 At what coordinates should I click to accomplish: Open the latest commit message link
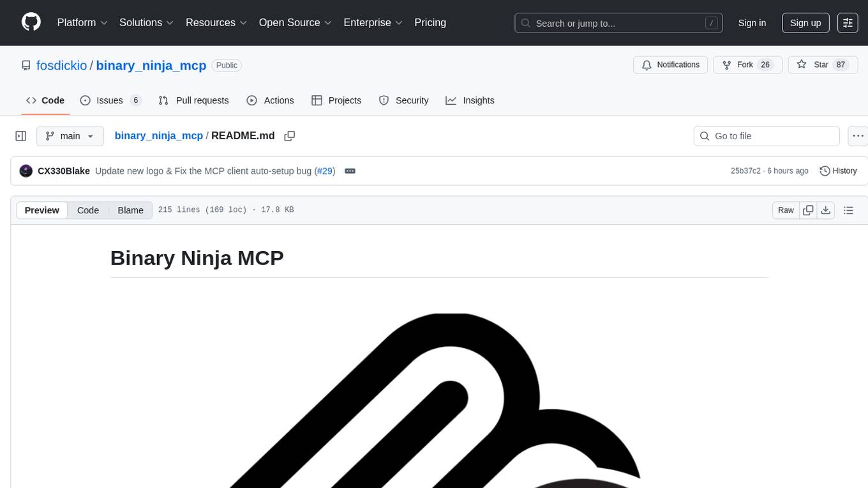pyautogui.click(x=203, y=171)
